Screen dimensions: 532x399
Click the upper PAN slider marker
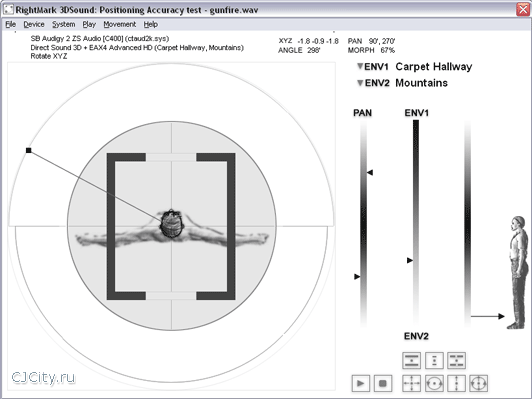[370, 173]
